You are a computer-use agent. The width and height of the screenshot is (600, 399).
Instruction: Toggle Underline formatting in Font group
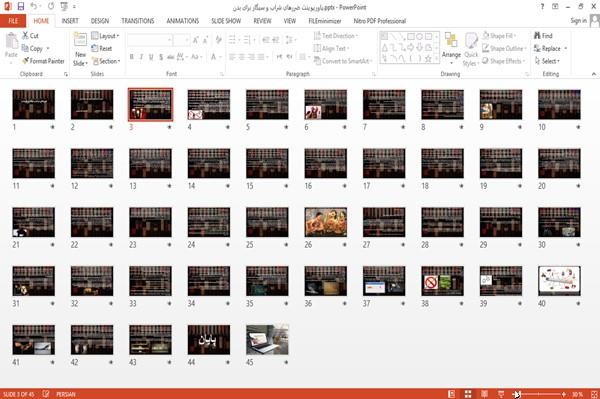(x=151, y=57)
